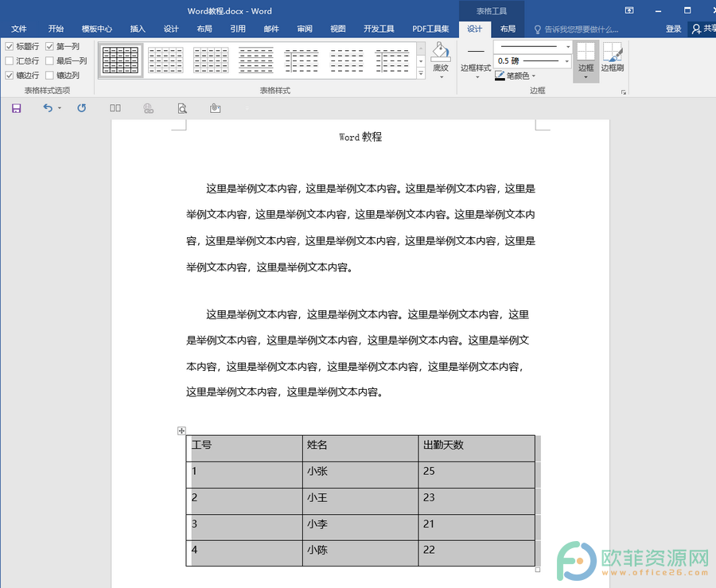Click the Pen Color icon
The image size is (716, 588).
[x=500, y=76]
